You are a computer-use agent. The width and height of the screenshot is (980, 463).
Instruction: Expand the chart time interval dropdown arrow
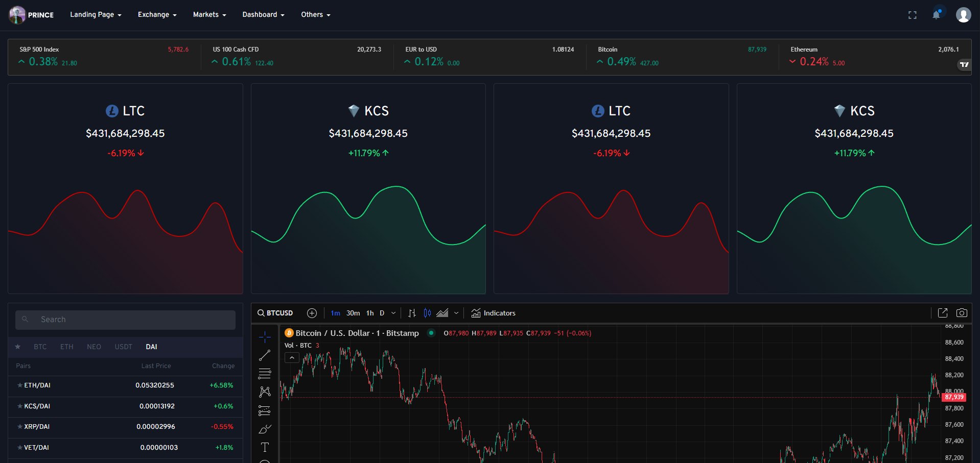(393, 313)
